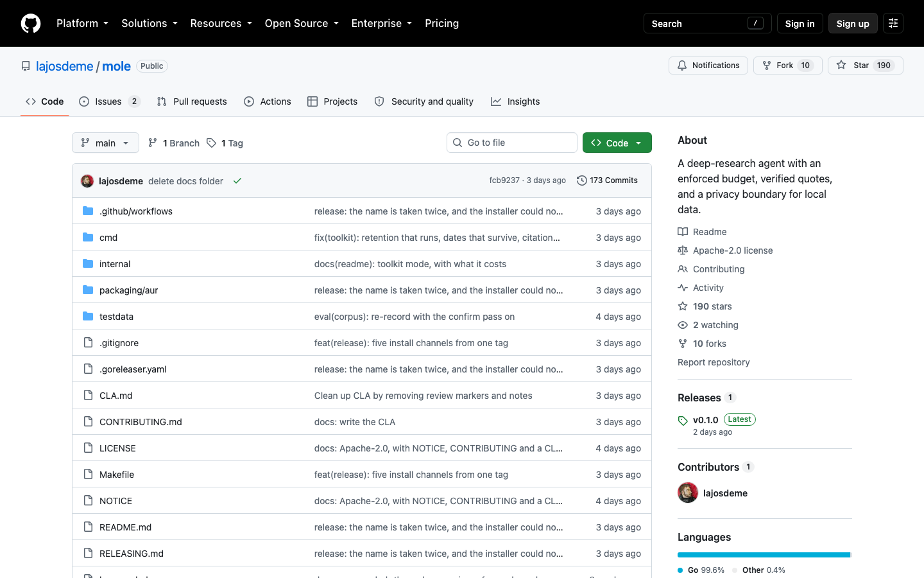Click lajosdeme avatar in commit bar
The width and height of the screenshot is (924, 578).
tap(87, 181)
